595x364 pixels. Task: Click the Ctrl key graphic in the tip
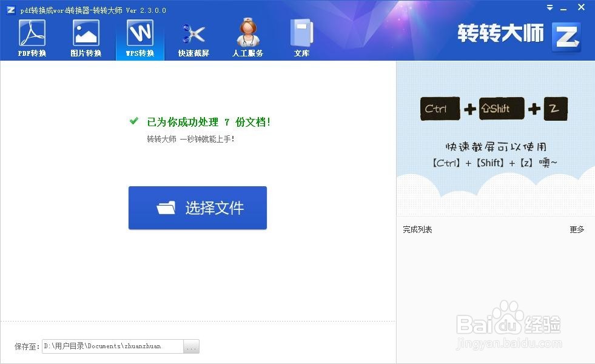click(440, 109)
